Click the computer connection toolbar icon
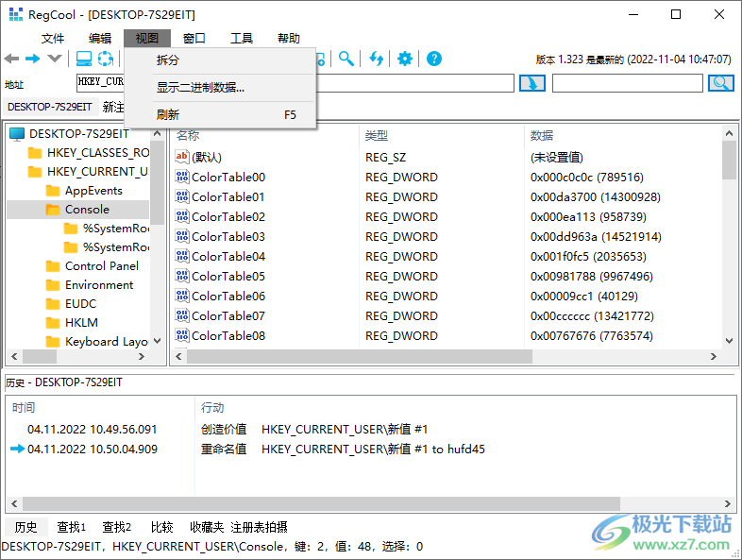The height and width of the screenshot is (560, 742). pos(84,59)
